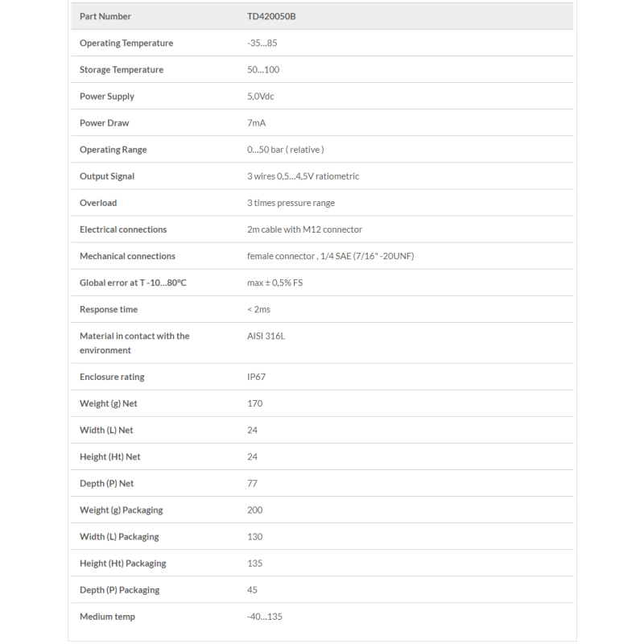Click the Weight (g) Net label
The image size is (644, 644).
109,403
